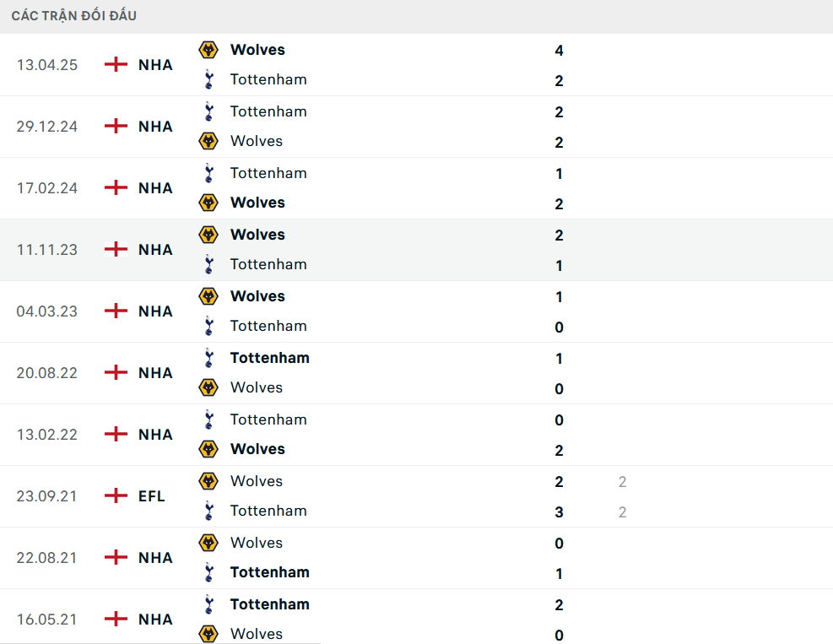Click the Wolves crest in the 13.04.25 match
The height and width of the screenshot is (644, 833).
tap(208, 50)
